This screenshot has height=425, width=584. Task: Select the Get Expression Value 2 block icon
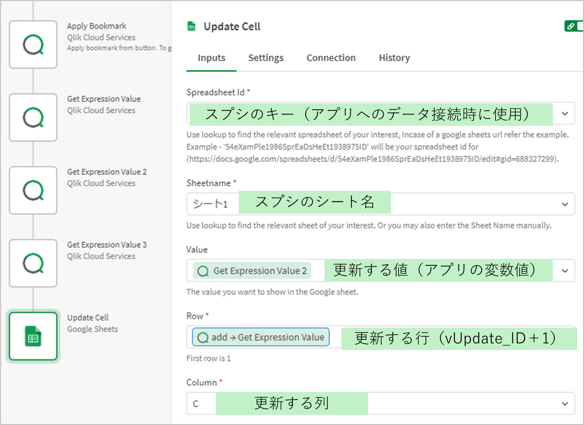click(x=33, y=190)
